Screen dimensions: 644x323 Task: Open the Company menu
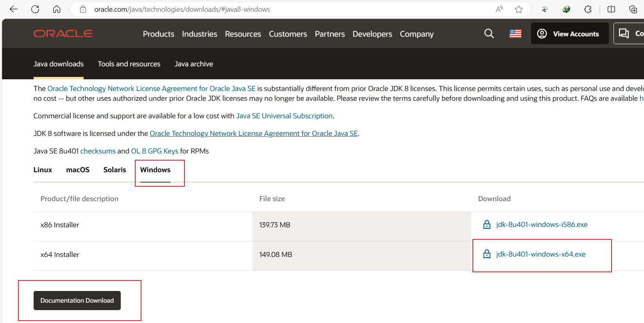[x=417, y=34]
